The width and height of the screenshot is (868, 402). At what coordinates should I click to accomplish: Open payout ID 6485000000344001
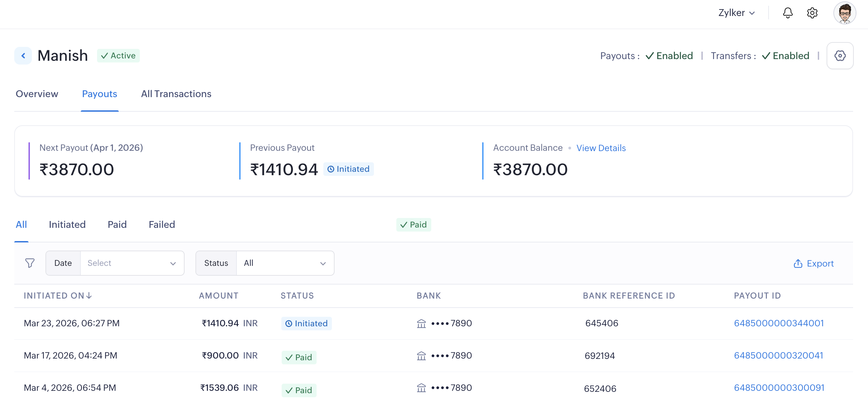[779, 323]
